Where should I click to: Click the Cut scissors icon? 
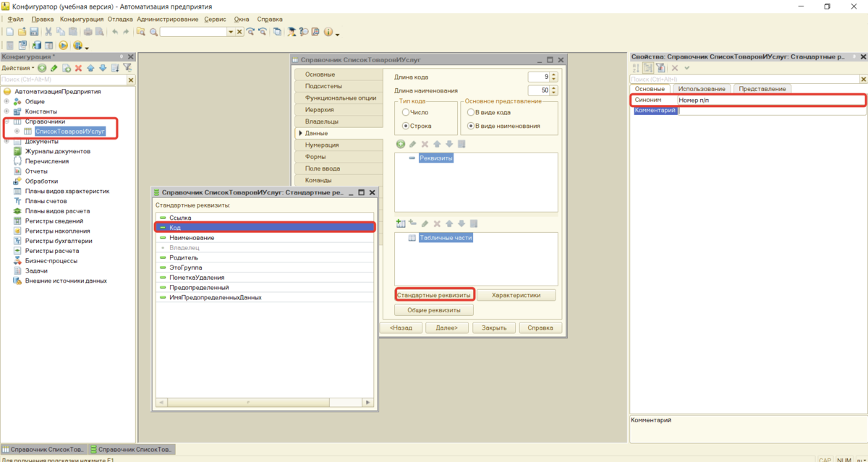click(x=48, y=32)
